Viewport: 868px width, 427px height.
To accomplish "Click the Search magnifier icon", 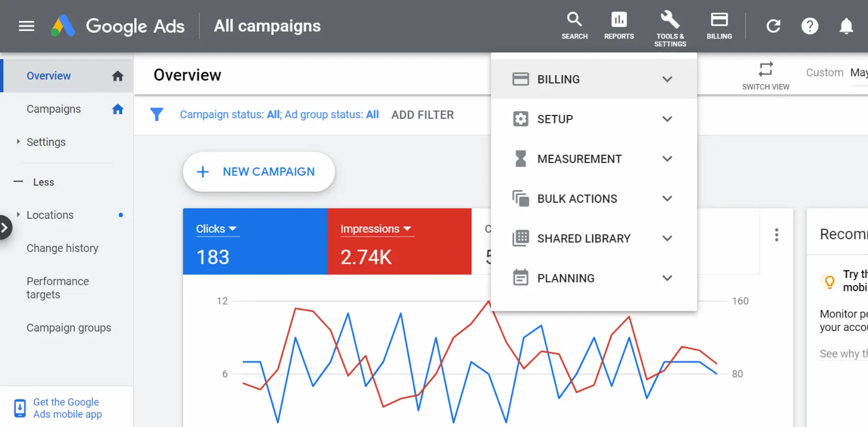I will pyautogui.click(x=574, y=20).
